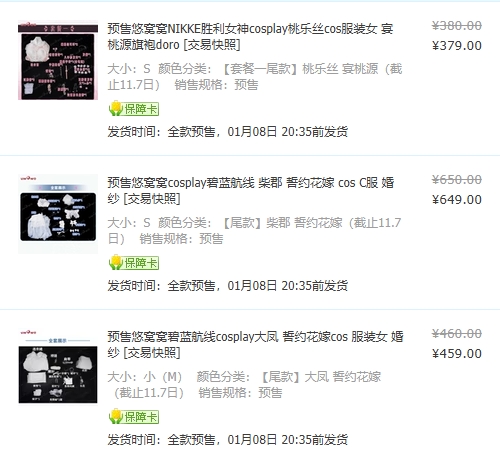Click the 大凤 order's 发货时间 shipping line
Screen dimensions: 500x458
(x=228, y=440)
